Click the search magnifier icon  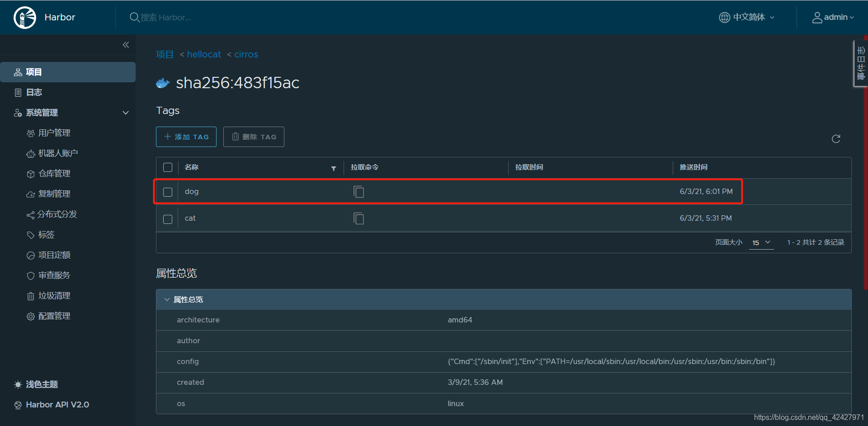coord(134,17)
